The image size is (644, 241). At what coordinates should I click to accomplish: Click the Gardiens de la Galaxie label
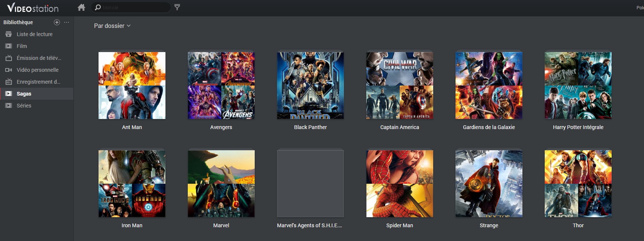489,127
